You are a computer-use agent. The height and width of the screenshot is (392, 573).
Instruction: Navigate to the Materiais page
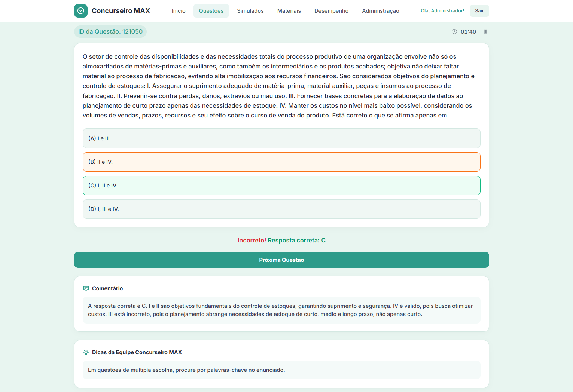289,11
